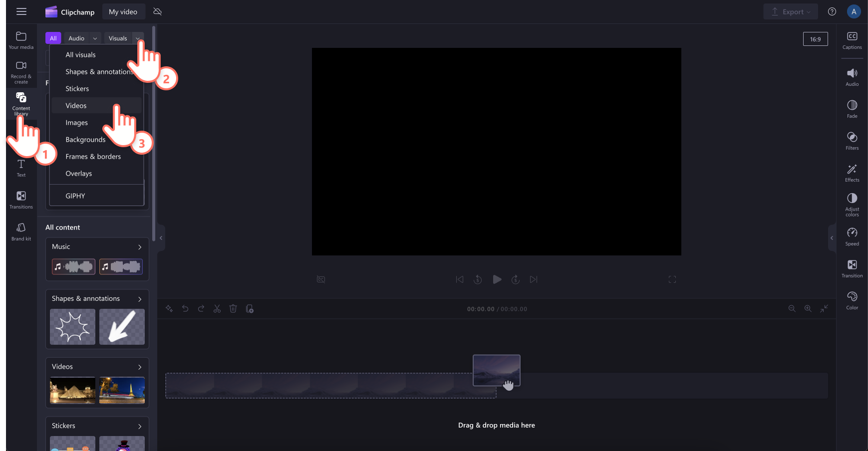868x451 pixels.
Task: Open the help question mark icon
Action: pyautogui.click(x=832, y=11)
